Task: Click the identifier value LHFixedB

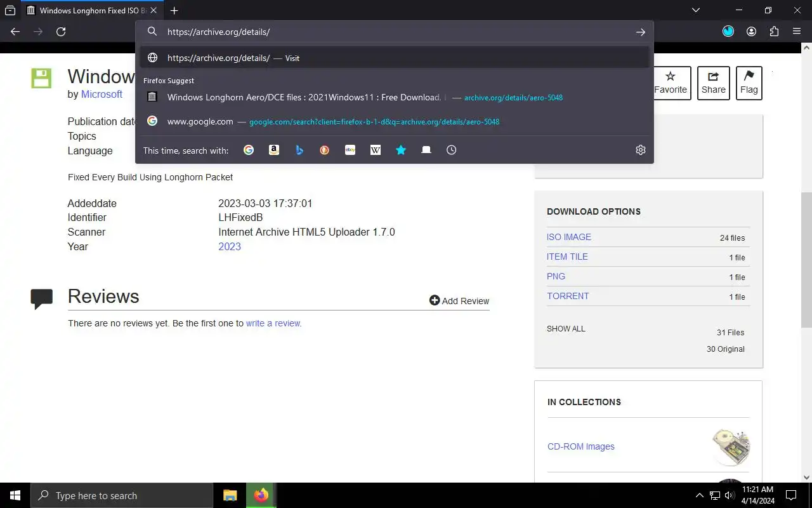Action: pyautogui.click(x=240, y=217)
